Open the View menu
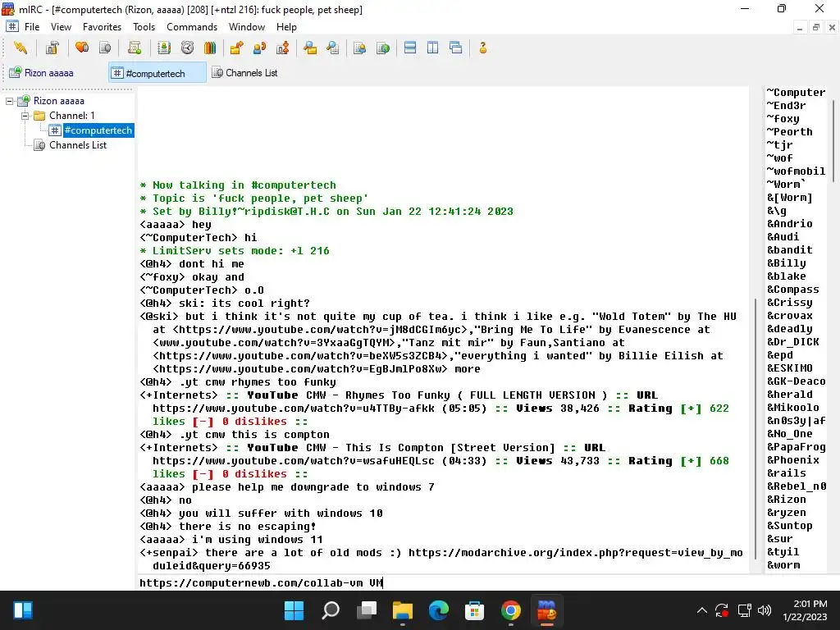The width and height of the screenshot is (840, 630). pos(61,27)
